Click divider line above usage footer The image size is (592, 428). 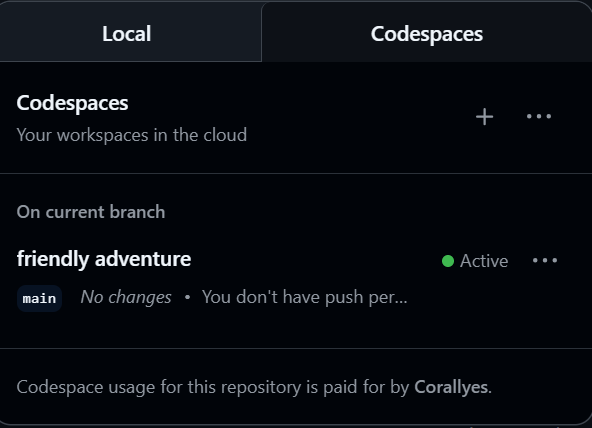(x=296, y=348)
